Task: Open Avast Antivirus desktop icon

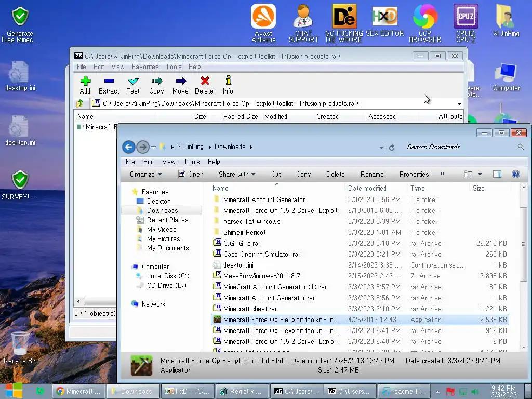Action: [263, 23]
